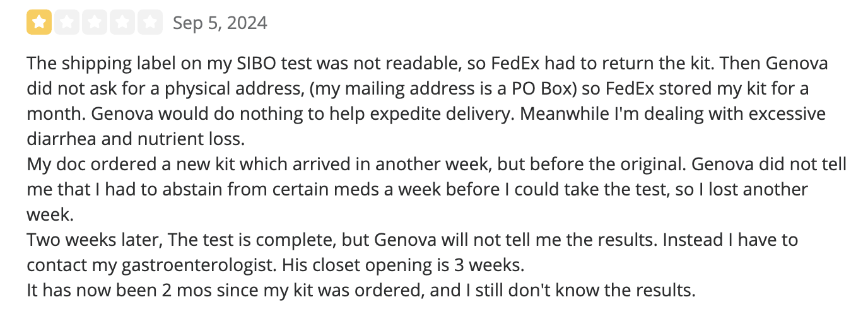The image size is (868, 314).
Task: Click the single-word line "week."
Action: (50, 215)
